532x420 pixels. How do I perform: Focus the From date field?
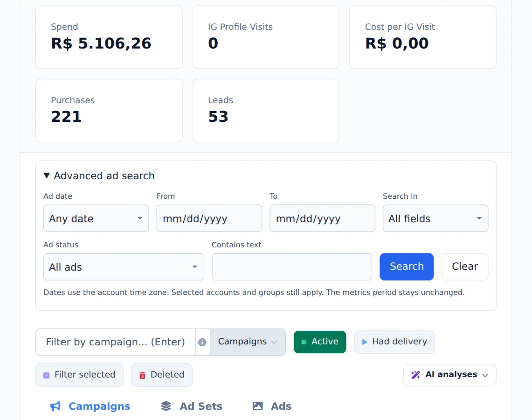pos(209,218)
